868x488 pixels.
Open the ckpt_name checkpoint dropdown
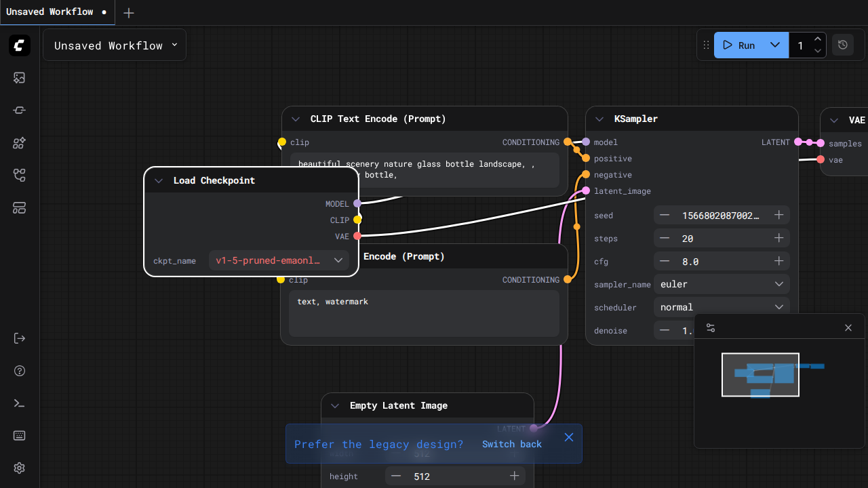pos(279,260)
